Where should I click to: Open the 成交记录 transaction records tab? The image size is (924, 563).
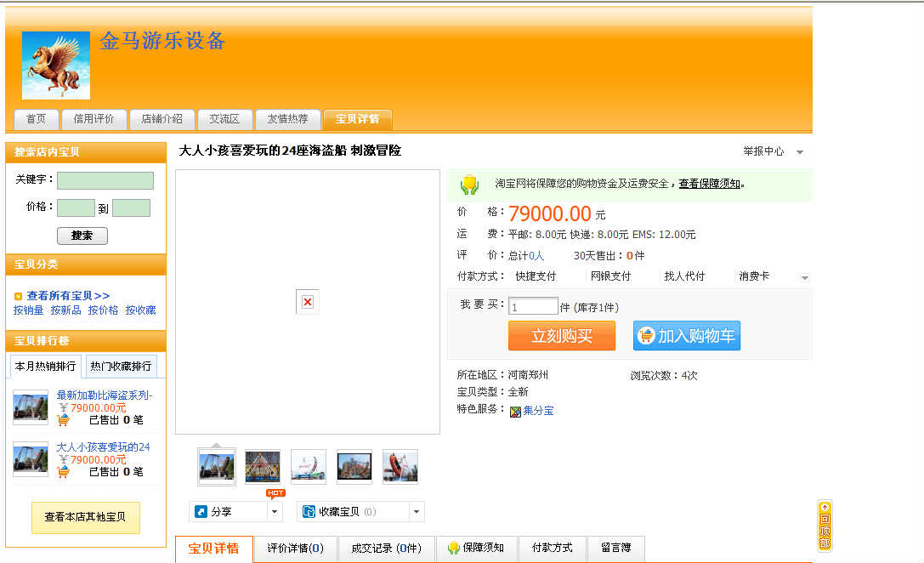coord(385,549)
